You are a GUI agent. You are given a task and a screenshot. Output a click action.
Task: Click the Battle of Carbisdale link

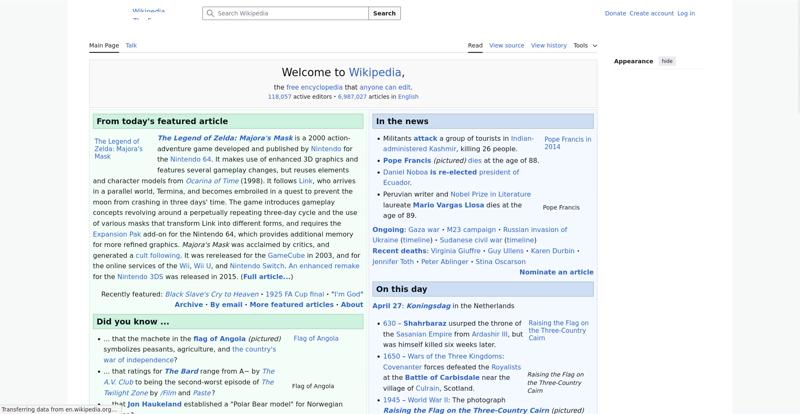pos(442,377)
